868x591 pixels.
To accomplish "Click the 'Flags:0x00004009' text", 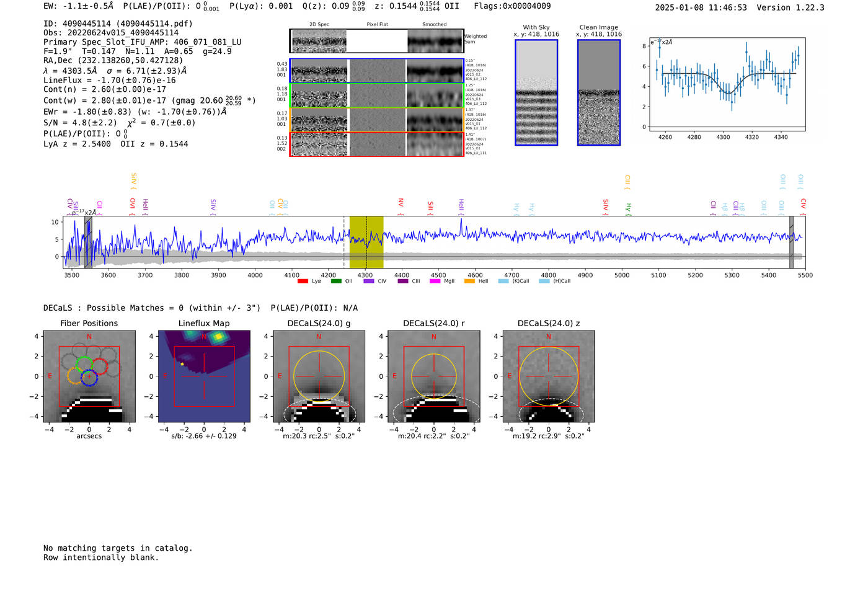I will coord(512,6).
